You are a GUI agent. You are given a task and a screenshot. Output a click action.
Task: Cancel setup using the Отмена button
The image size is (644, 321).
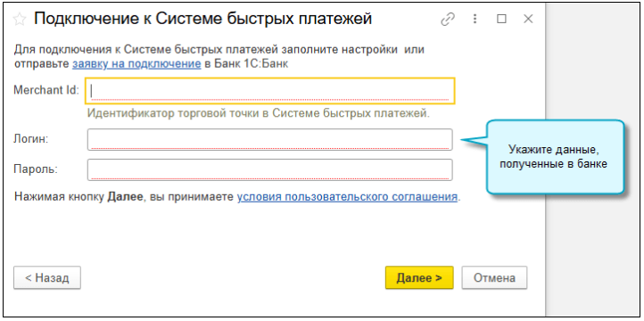point(494,278)
